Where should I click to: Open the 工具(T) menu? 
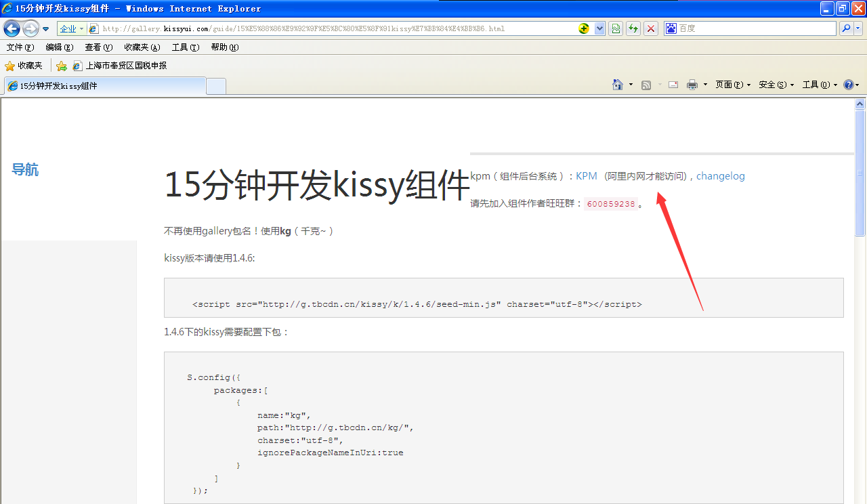[186, 47]
